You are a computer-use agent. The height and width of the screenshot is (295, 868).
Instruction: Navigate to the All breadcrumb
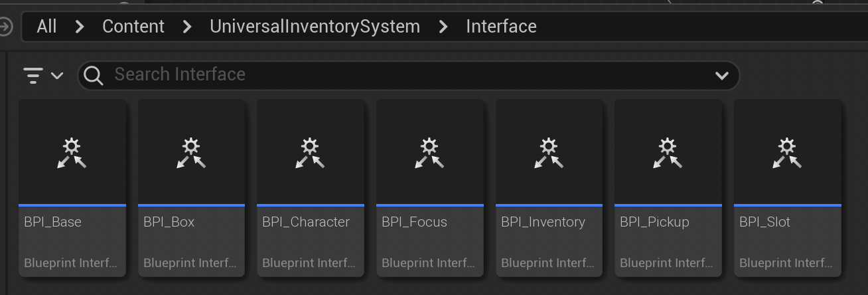tap(46, 27)
